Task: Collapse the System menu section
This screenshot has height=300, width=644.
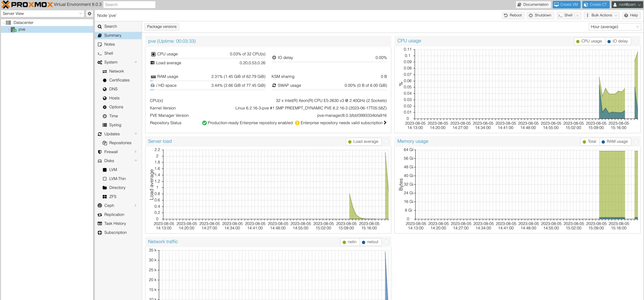Action: [136, 62]
